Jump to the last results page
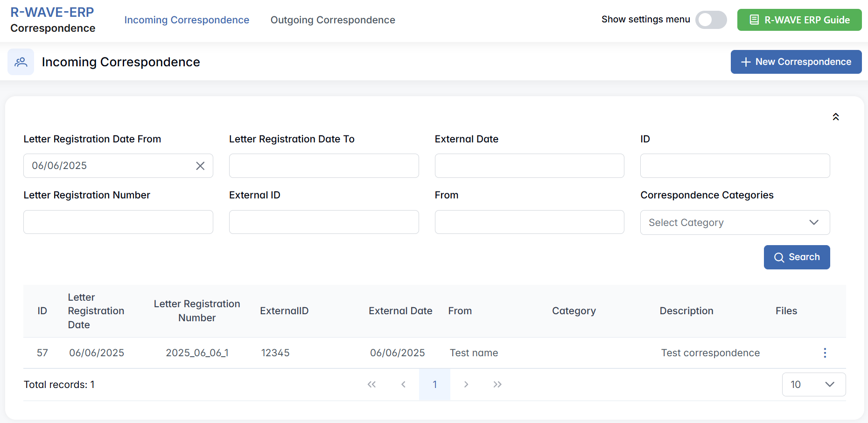 click(x=497, y=384)
